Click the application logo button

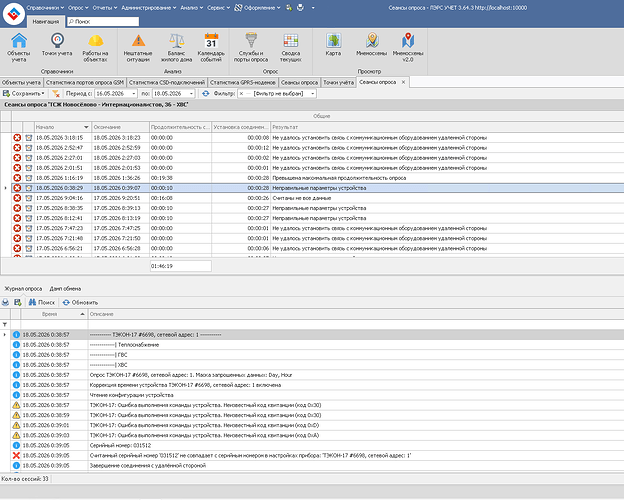[x=14, y=13]
